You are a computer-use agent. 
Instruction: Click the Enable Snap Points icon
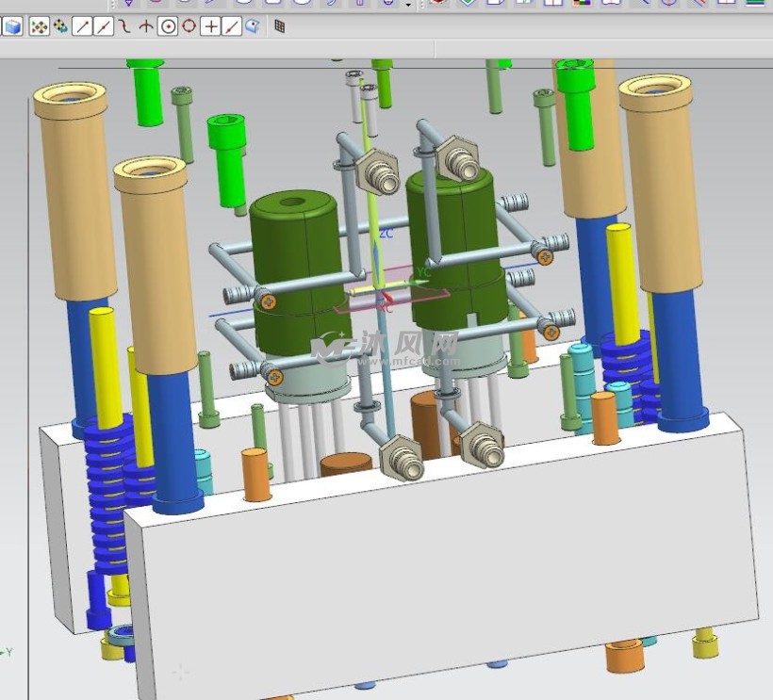[x=39, y=26]
